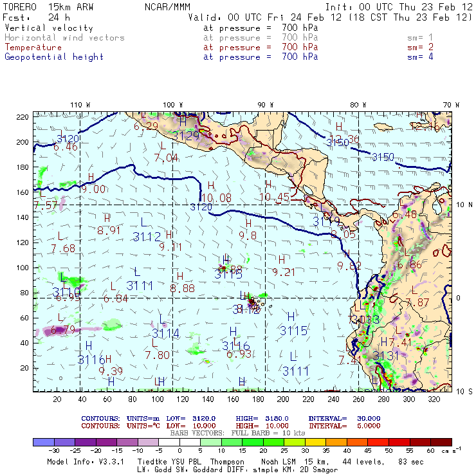Click the red color bar swatch between 50 and 55
The width and height of the screenshot is (476, 476).
pos(399,442)
